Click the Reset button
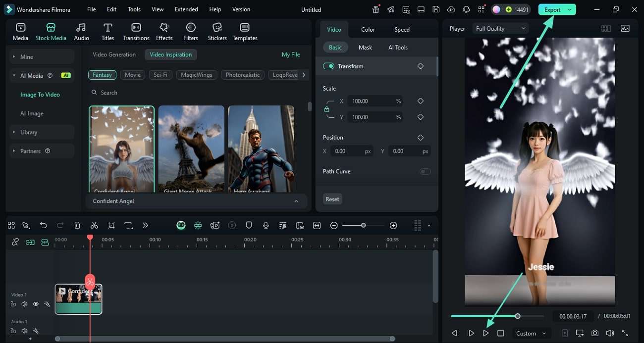This screenshot has height=343, width=644. point(332,199)
